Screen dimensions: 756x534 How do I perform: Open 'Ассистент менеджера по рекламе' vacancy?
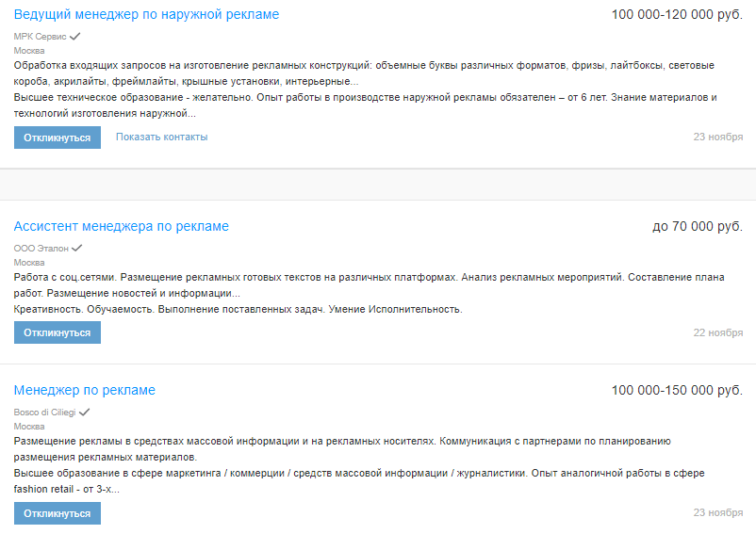click(121, 227)
